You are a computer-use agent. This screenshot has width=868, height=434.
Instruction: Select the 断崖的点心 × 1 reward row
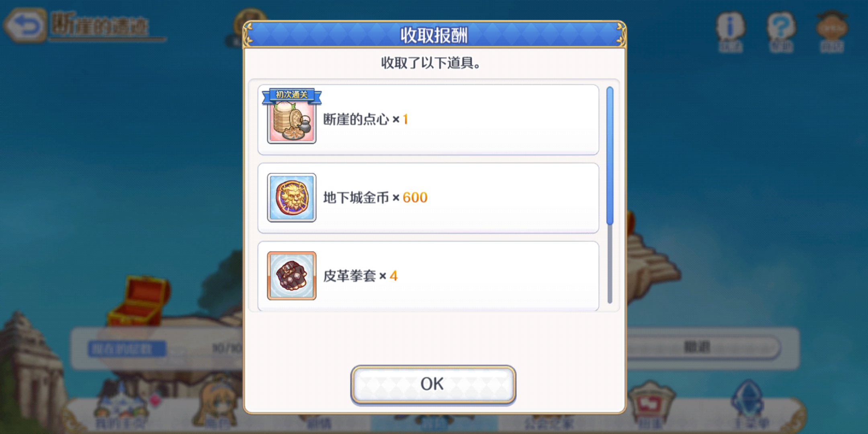pos(428,120)
